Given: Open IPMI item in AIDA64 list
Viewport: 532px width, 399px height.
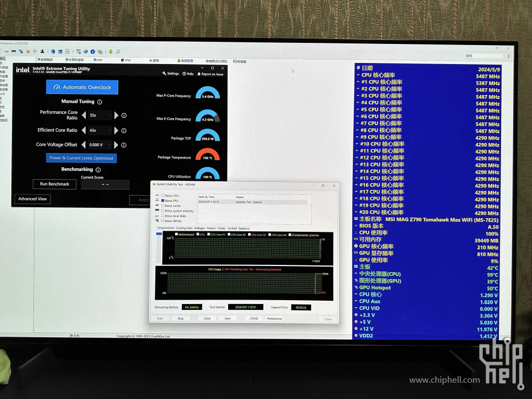Looking at the screenshot, I should coord(126,60).
